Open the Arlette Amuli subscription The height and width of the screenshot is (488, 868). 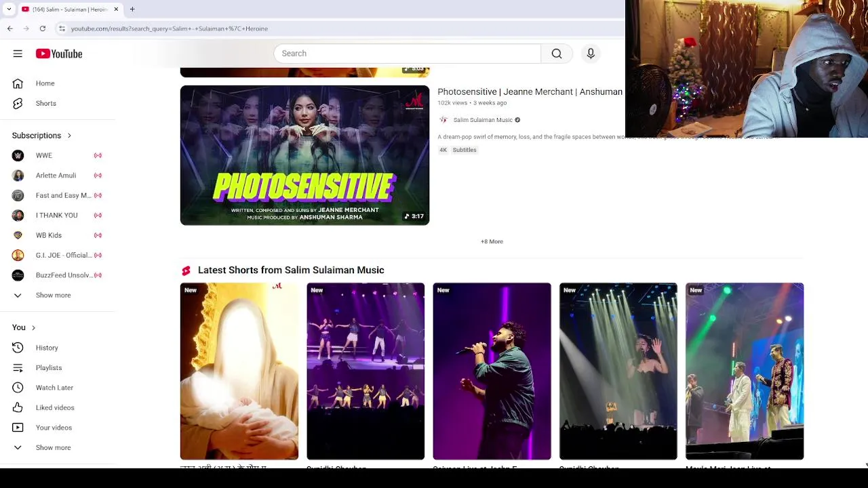click(x=58, y=176)
